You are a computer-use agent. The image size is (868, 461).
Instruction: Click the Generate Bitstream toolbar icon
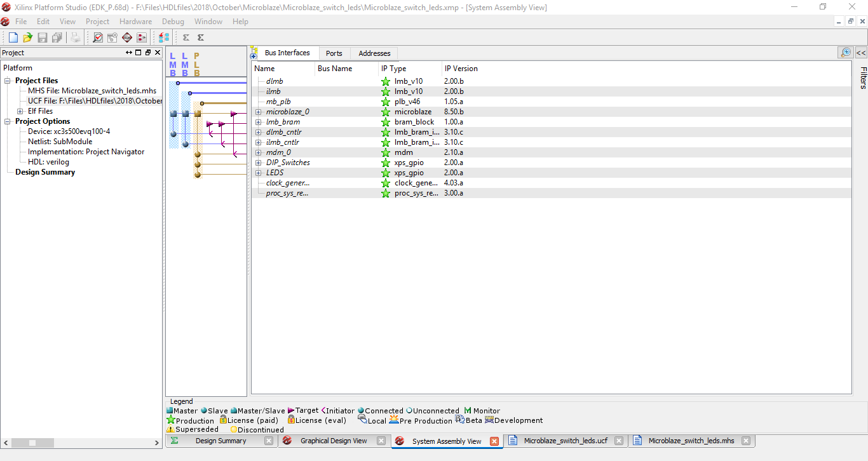pyautogui.click(x=142, y=37)
